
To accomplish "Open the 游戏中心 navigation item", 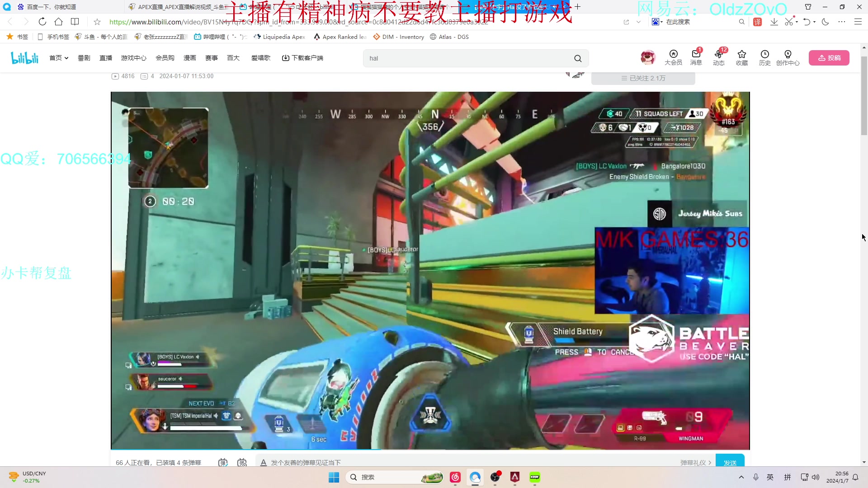I will [134, 58].
